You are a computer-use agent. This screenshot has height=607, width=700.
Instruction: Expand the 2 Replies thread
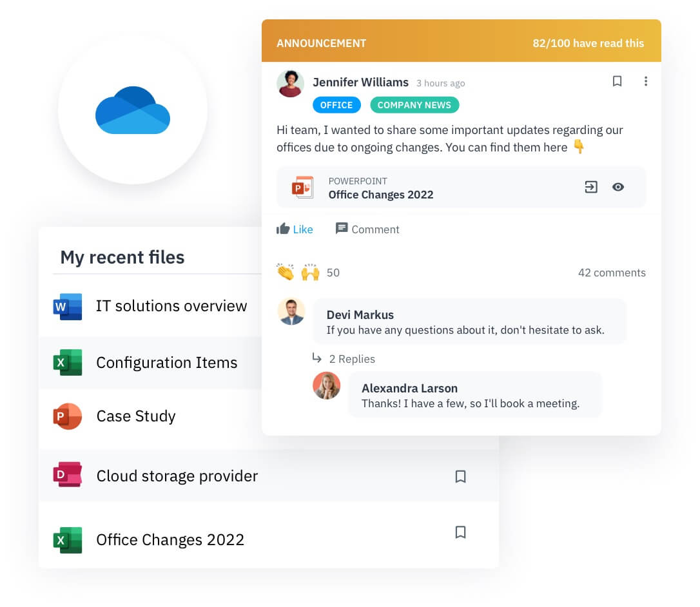pos(351,359)
